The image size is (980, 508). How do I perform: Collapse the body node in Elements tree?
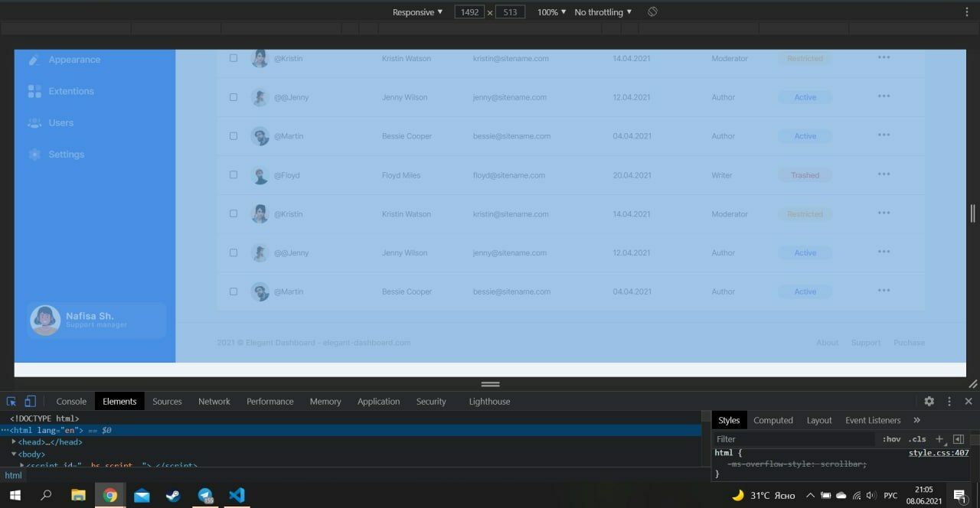tap(14, 454)
